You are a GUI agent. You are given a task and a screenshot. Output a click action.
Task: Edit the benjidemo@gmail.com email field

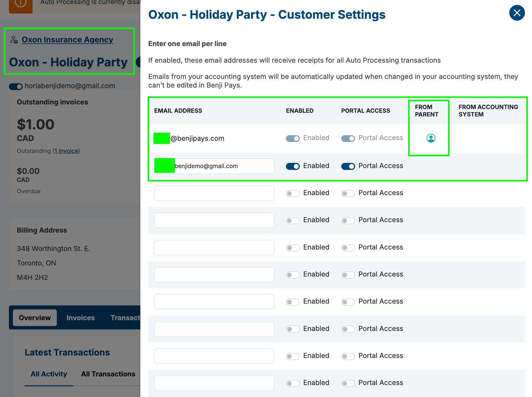click(x=214, y=166)
